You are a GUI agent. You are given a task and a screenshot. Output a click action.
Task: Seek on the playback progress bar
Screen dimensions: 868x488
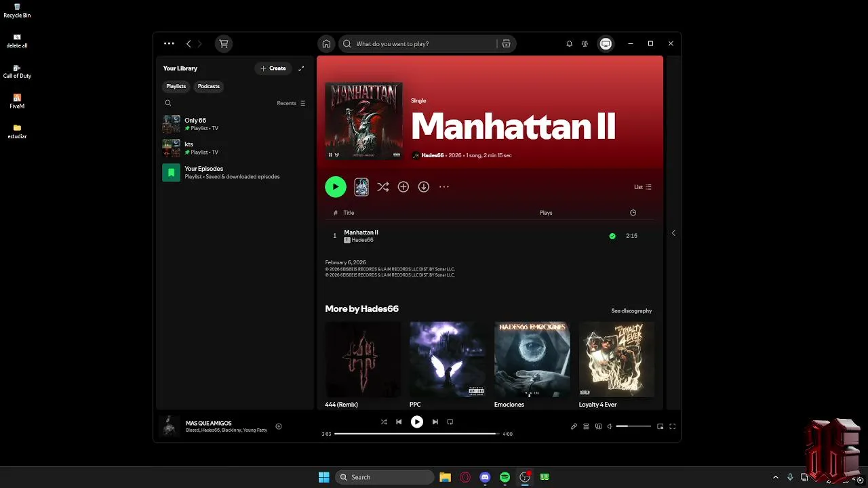[x=416, y=434]
